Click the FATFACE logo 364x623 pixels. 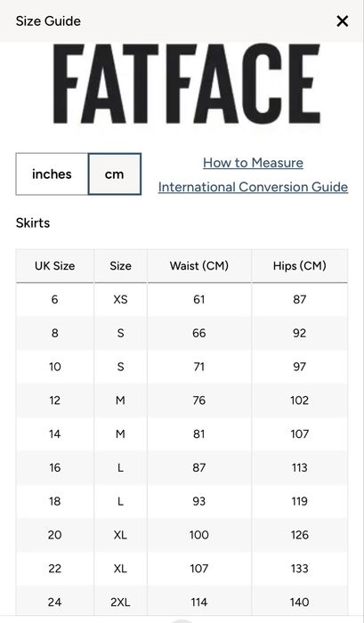click(x=187, y=85)
